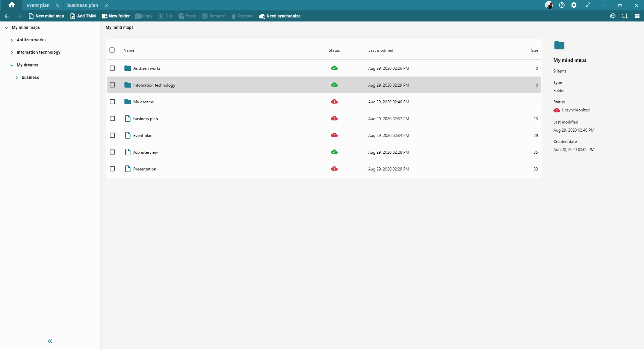Viewport: 644px width, 349px height.
Task: Select the Presentation file checkbox
Action: click(112, 169)
